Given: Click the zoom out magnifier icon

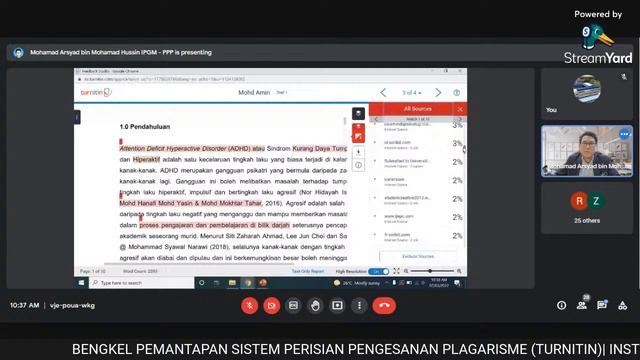Looking at the screenshot, I should 406,271.
